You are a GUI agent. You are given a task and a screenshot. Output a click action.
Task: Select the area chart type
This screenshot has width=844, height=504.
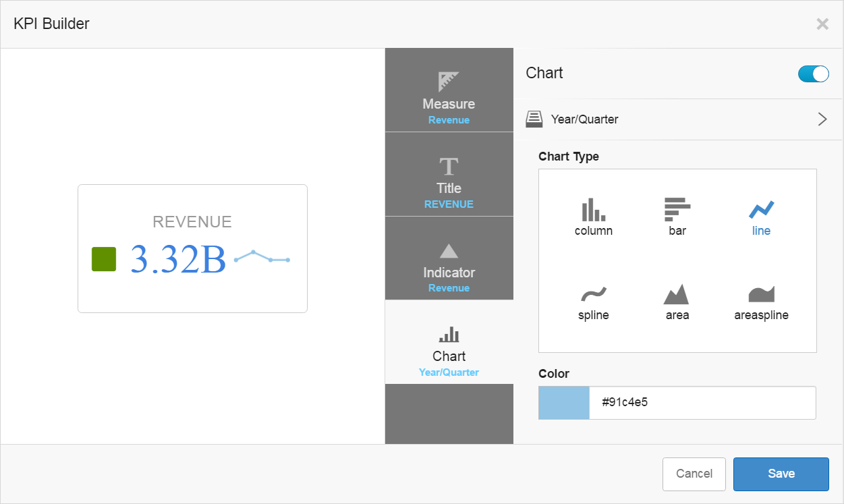677,302
